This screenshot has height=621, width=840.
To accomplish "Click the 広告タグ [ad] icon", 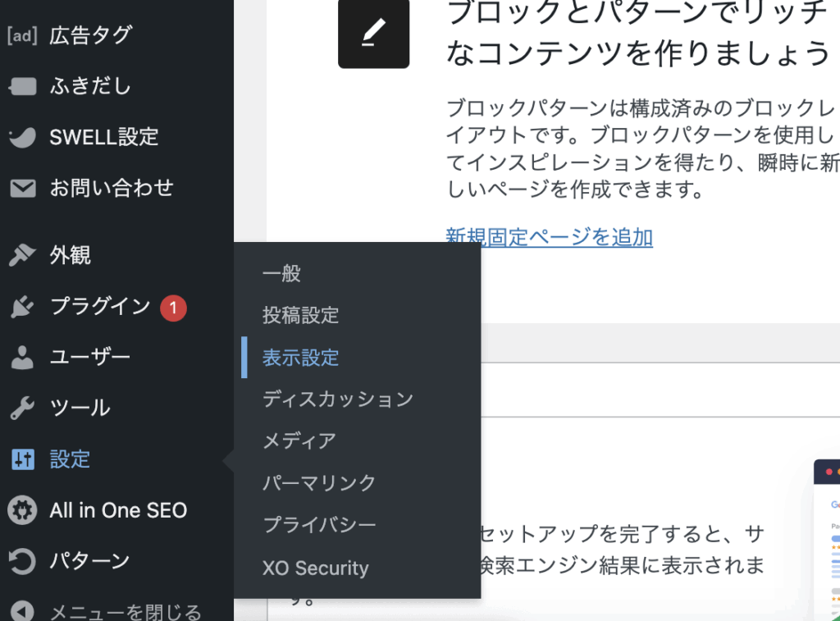I will 22,36.
